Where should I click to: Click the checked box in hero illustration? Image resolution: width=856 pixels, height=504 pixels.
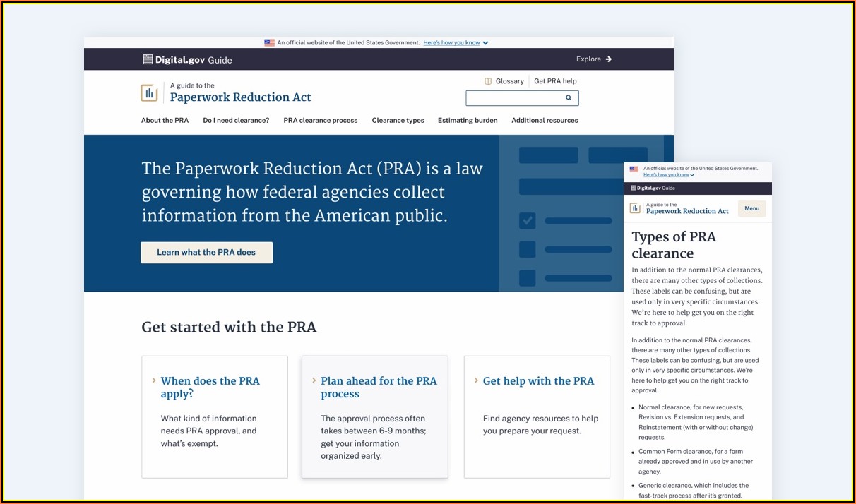[x=527, y=221]
